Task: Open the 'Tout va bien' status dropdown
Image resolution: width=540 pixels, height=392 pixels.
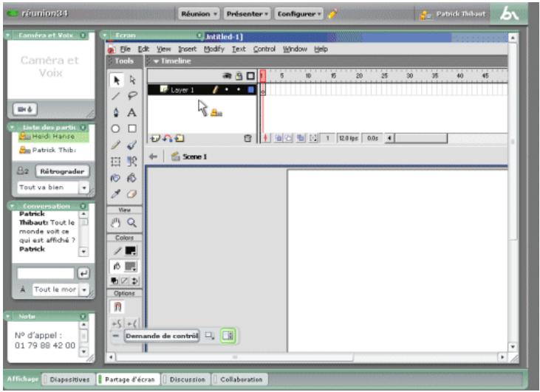Action: (84, 188)
